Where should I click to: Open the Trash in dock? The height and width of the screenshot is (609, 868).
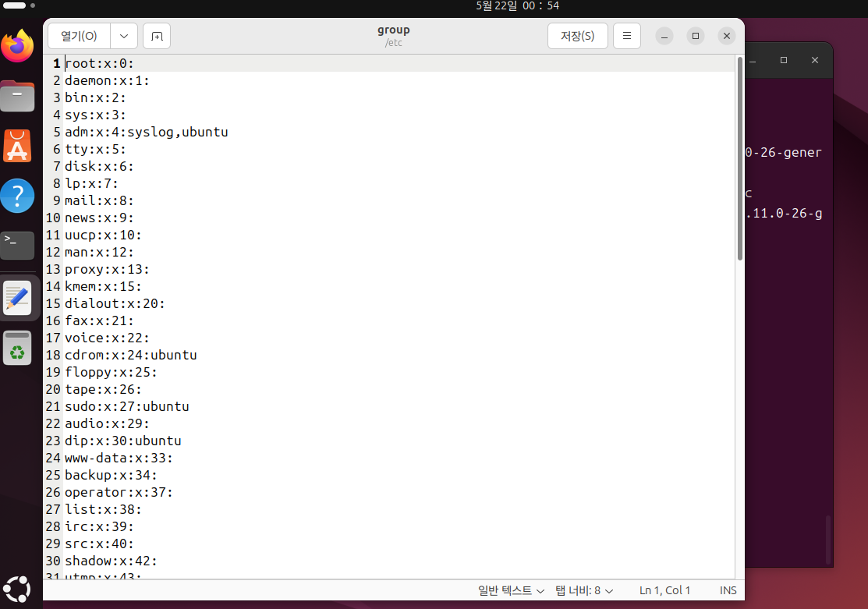click(17, 348)
